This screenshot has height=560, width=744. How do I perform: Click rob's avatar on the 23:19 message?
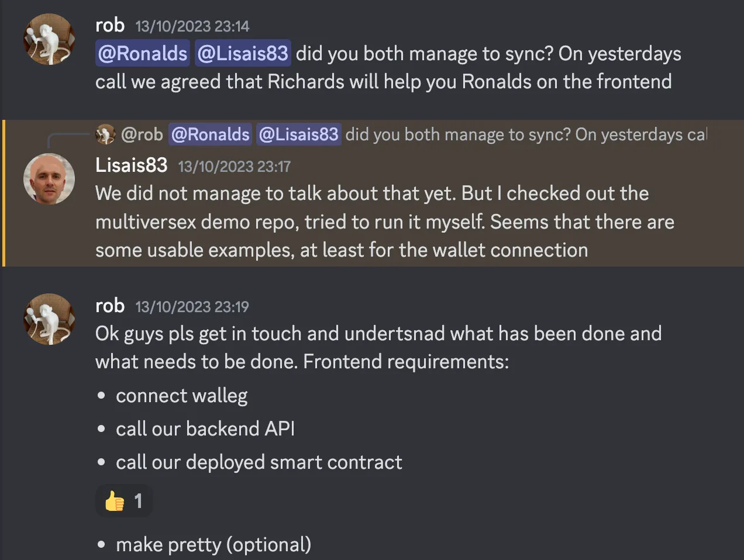coord(49,319)
